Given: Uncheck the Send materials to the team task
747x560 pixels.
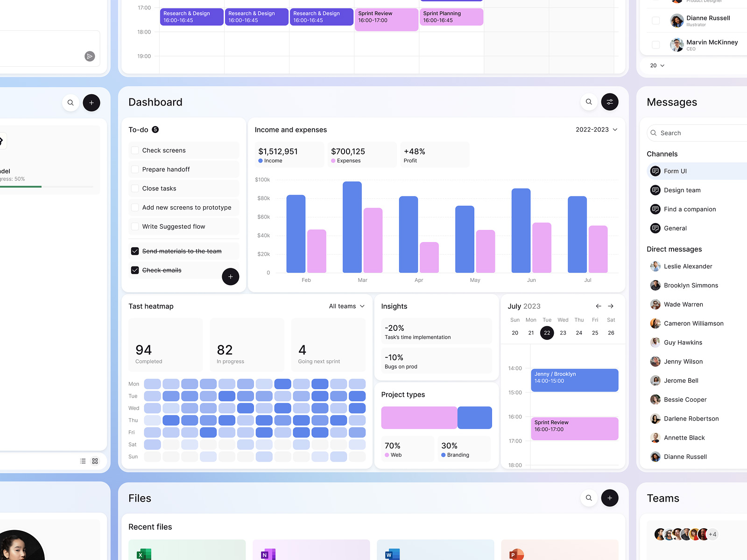Looking at the screenshot, I should [135, 251].
